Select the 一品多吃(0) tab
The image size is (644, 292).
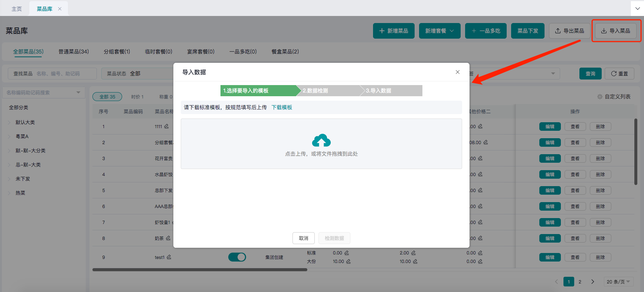point(243,52)
